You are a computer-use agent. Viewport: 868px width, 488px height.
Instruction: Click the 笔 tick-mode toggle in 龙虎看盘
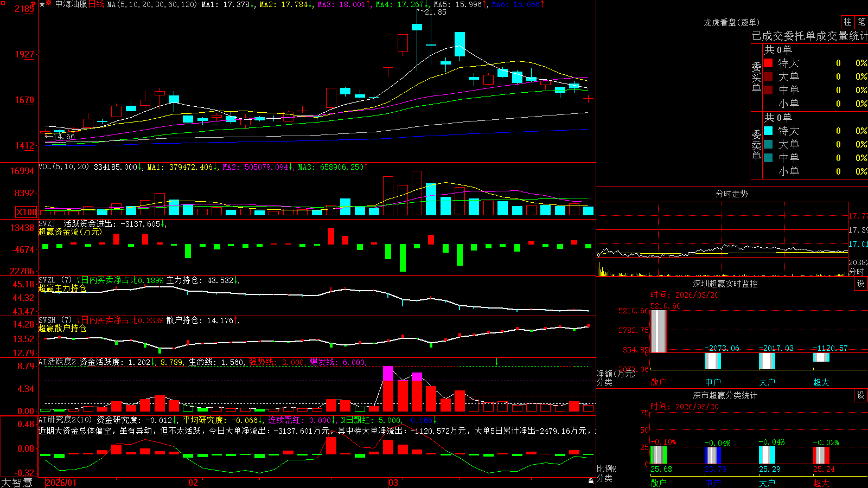[861, 22]
